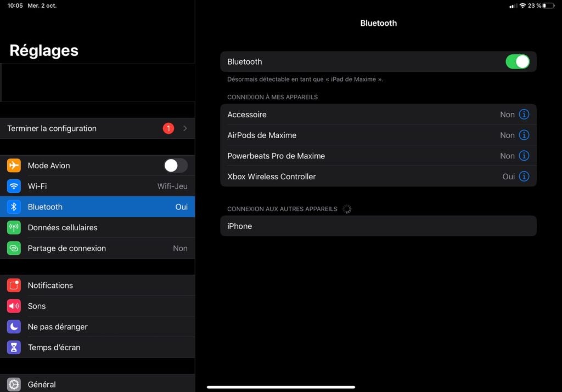Tap the Ne pas déranger moon icon
The width and height of the screenshot is (562, 392).
[14, 327]
